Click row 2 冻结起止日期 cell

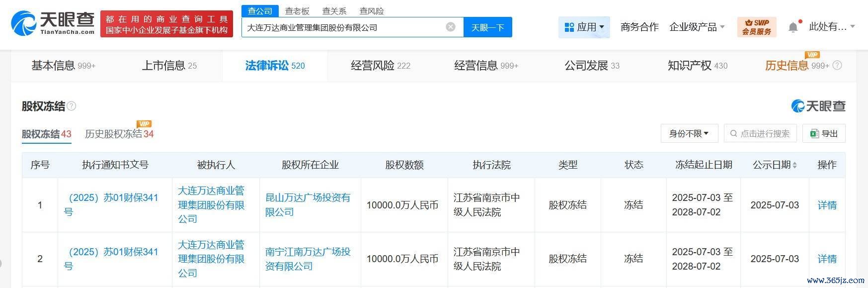(703, 259)
